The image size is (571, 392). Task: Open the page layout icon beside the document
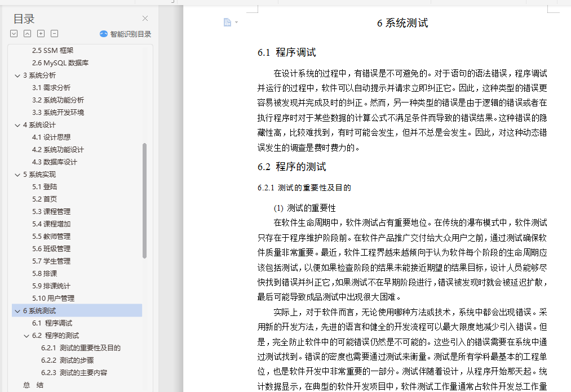point(227,22)
